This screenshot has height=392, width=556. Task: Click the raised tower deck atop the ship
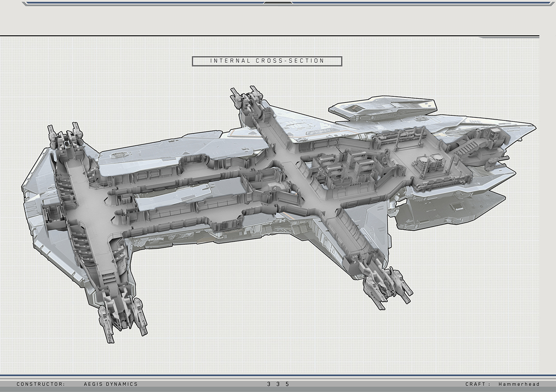(x=381, y=108)
